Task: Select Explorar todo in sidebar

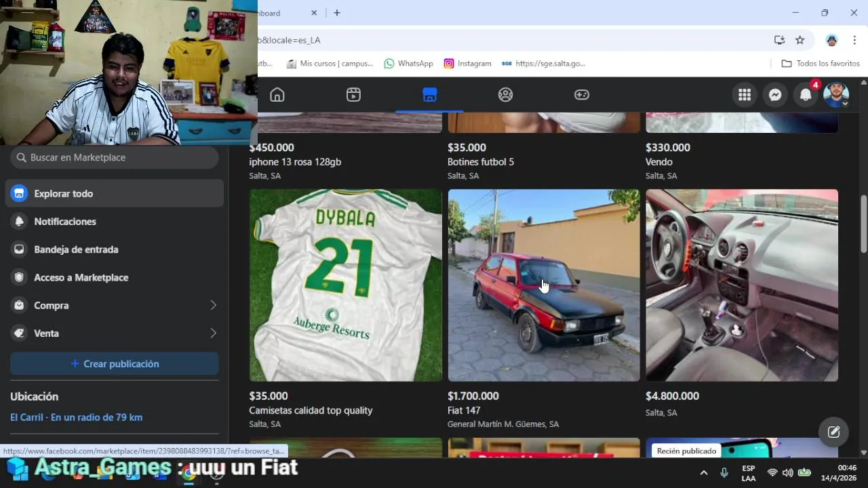Action: pos(115,193)
